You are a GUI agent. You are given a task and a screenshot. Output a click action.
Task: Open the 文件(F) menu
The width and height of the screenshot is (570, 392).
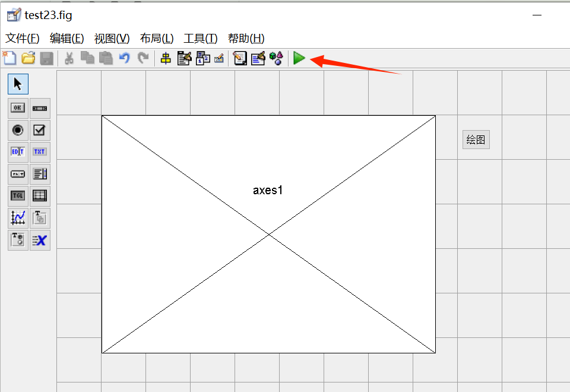22,39
